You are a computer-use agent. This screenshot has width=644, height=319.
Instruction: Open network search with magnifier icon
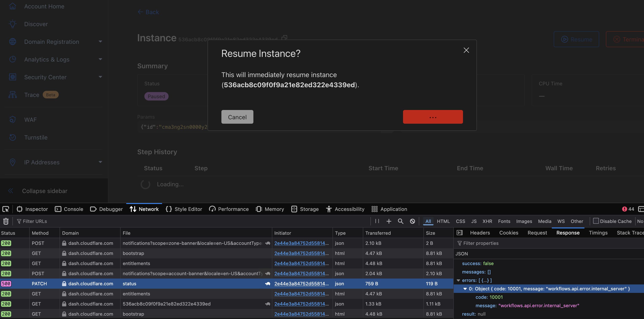point(401,221)
